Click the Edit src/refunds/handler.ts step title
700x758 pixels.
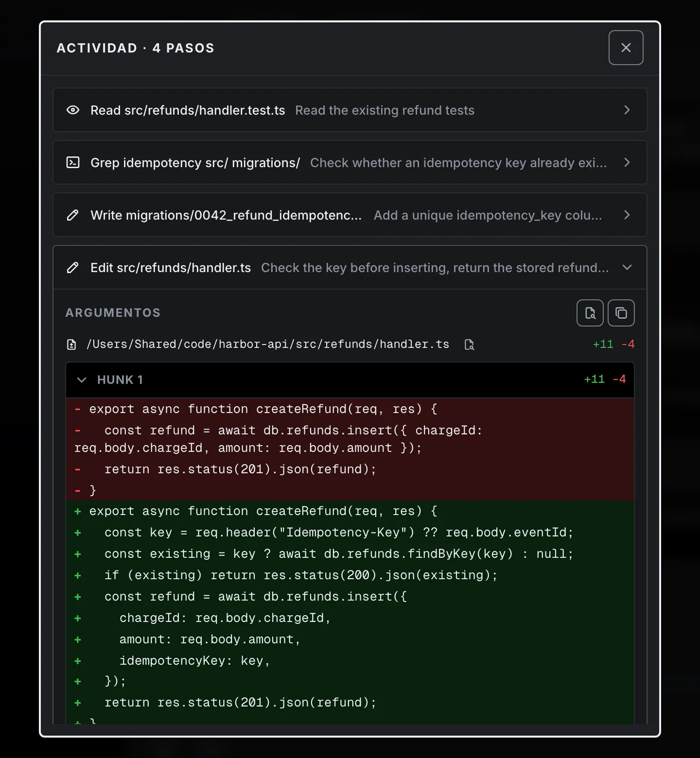coord(171,268)
